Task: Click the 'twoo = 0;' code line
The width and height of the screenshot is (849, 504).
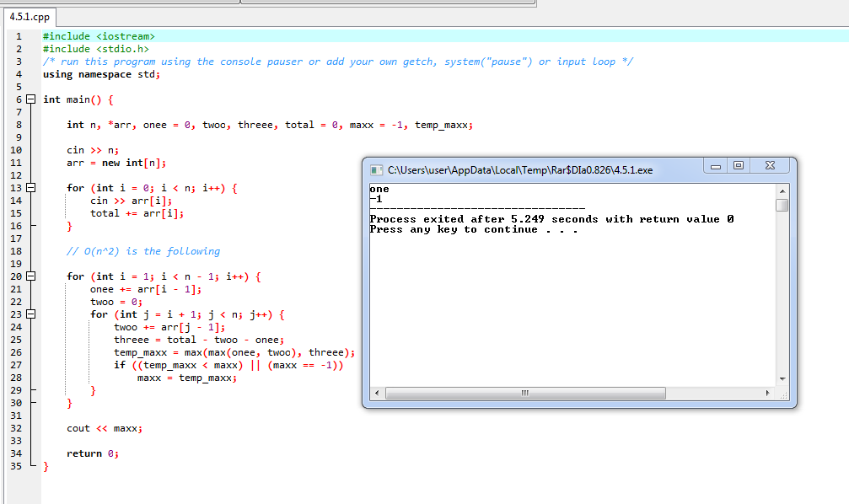Action: point(116,302)
